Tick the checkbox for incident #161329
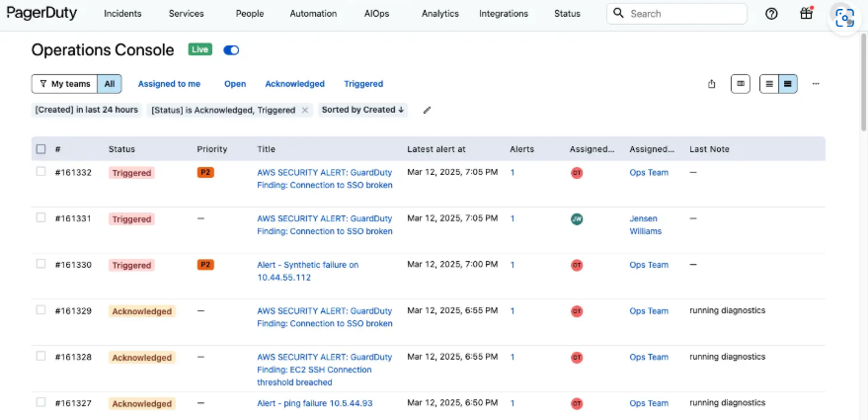Screen dimensions: 868x420 point(40,310)
